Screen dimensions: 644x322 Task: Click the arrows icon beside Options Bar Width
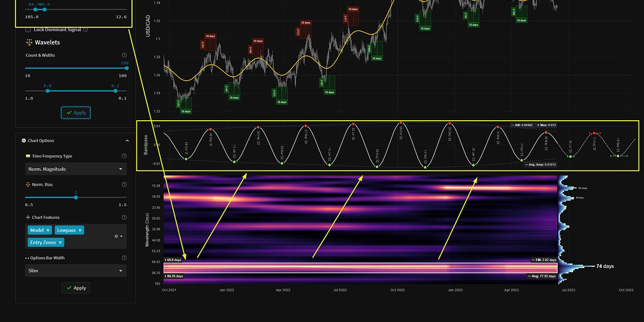click(27, 258)
